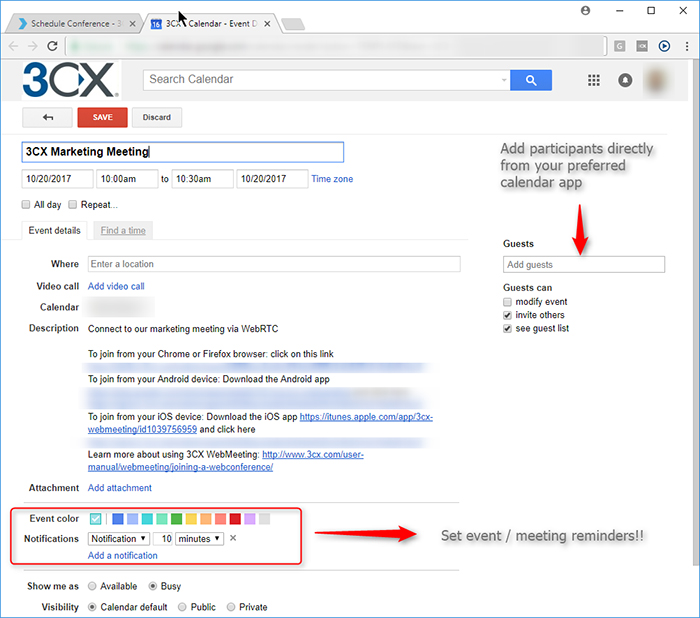Screen dimensions: 700x618
Task: Set visibility to Private
Action: [231, 607]
